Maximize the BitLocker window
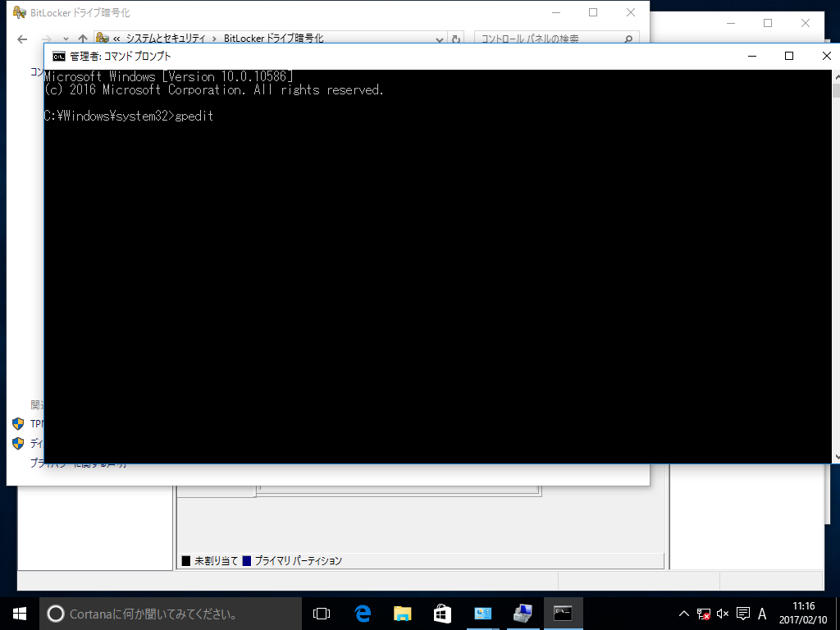Screen dimensions: 840x630 [593, 13]
